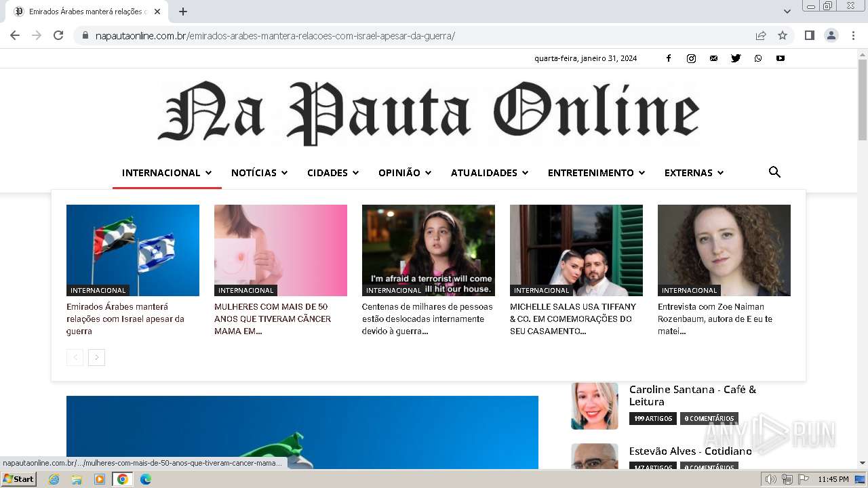868x488 pixels.
Task: Expand the Opinião menu
Action: (405, 173)
